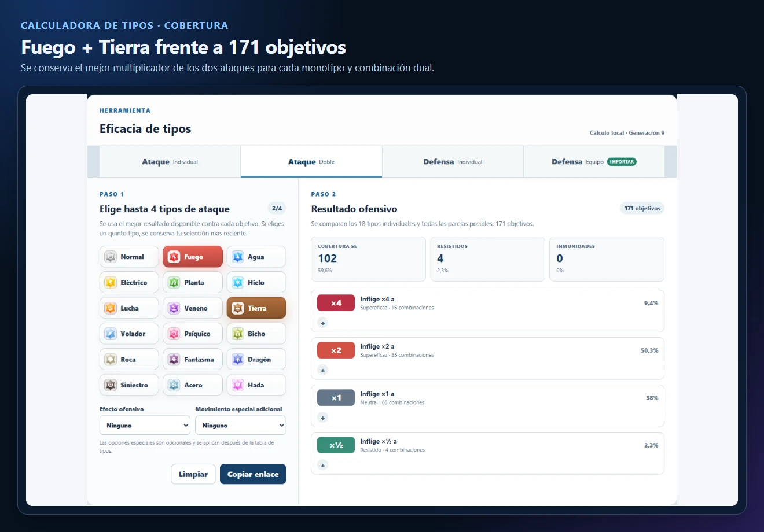
Task: Click the "50,3%" percentage value
Action: point(649,350)
